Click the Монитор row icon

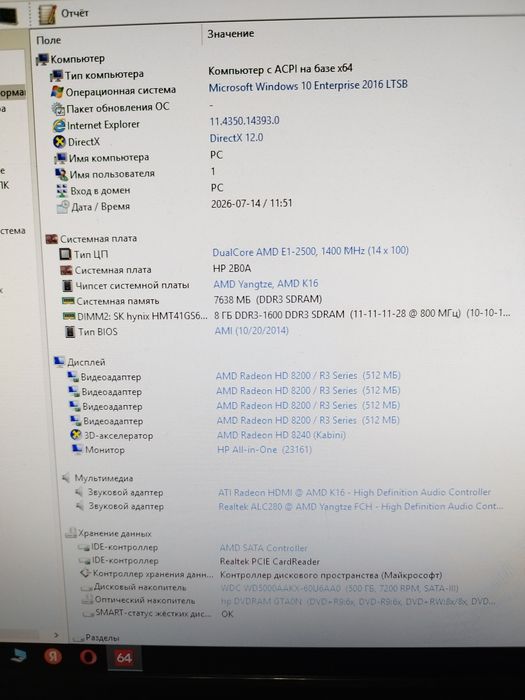coord(77,449)
